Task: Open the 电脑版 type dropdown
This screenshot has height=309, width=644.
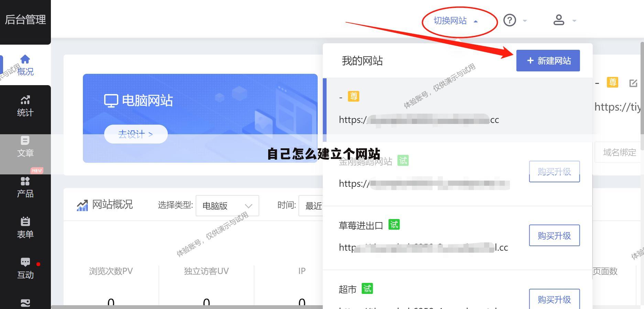Action: coord(227,206)
